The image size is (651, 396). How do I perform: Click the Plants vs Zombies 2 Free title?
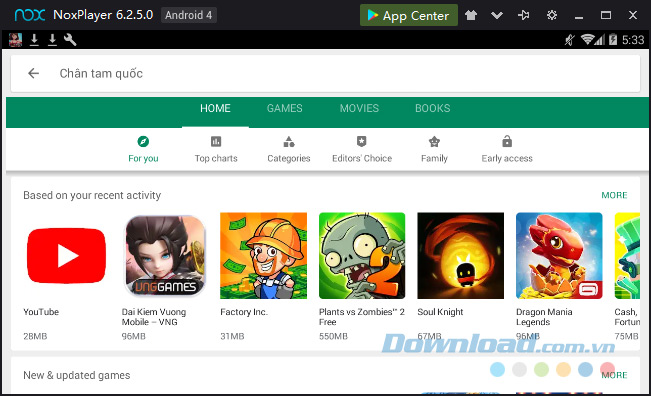362,317
